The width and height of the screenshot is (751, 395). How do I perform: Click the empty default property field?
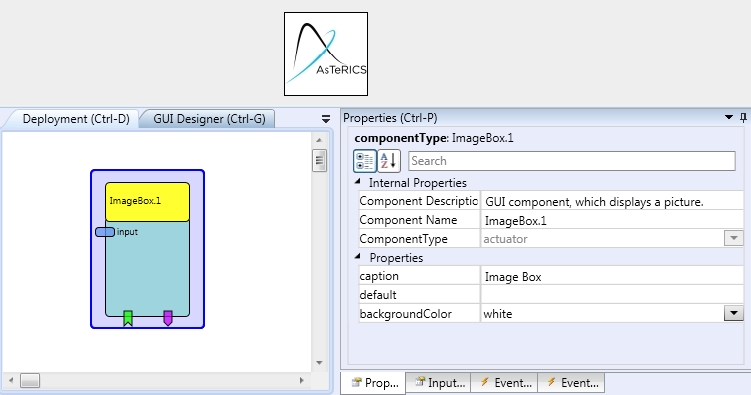(612, 295)
